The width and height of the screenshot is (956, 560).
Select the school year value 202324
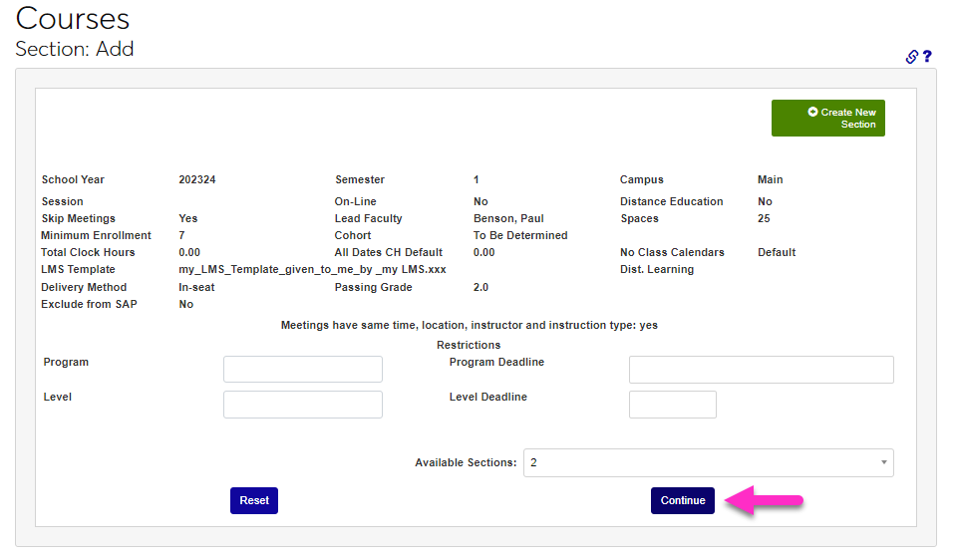(x=197, y=179)
